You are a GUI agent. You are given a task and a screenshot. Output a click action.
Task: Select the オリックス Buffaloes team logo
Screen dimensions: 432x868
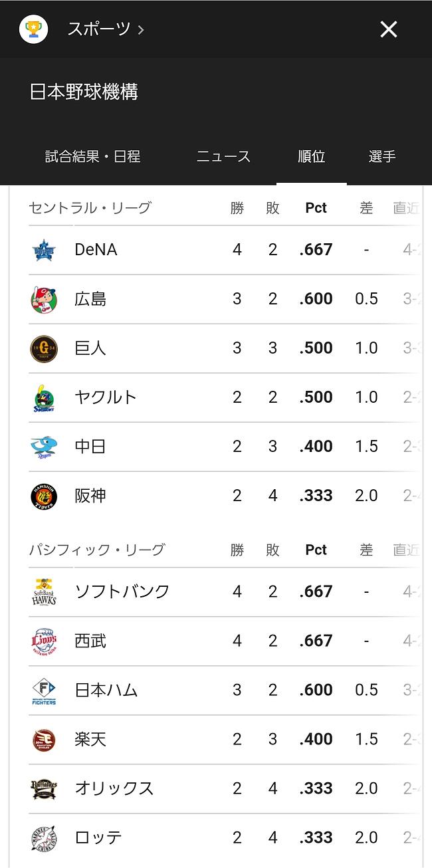pos(43,788)
